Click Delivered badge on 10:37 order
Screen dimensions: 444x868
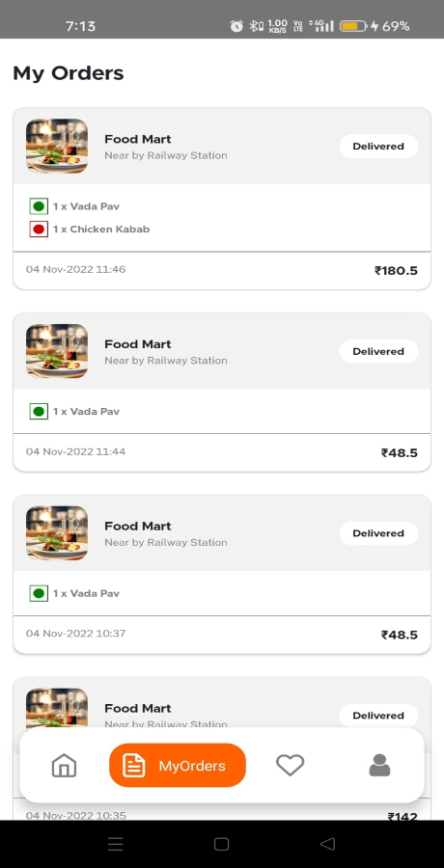pos(378,533)
